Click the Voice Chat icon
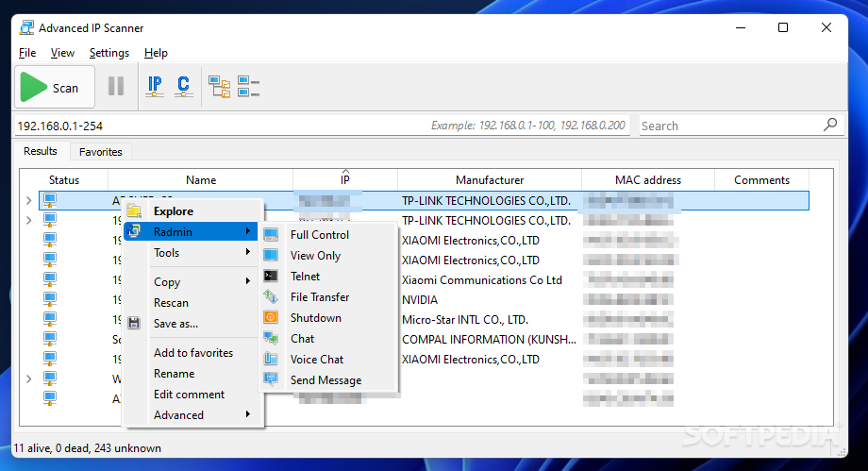868x471 pixels. click(x=271, y=359)
